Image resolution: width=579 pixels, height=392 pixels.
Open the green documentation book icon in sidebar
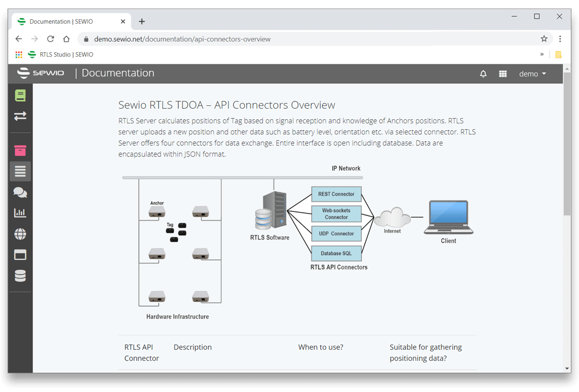point(20,95)
